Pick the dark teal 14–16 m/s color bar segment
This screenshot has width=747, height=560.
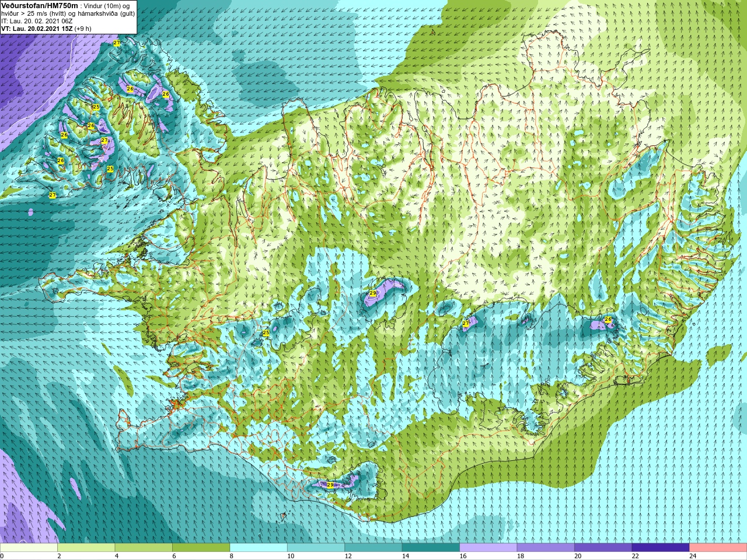[x=431, y=548]
